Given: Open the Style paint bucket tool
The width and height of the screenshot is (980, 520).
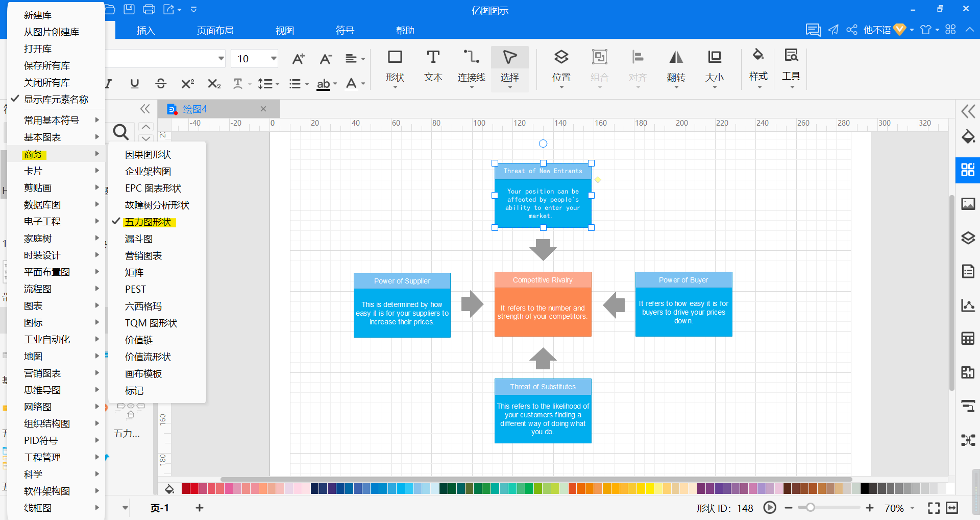Looking at the screenshot, I should (x=758, y=55).
